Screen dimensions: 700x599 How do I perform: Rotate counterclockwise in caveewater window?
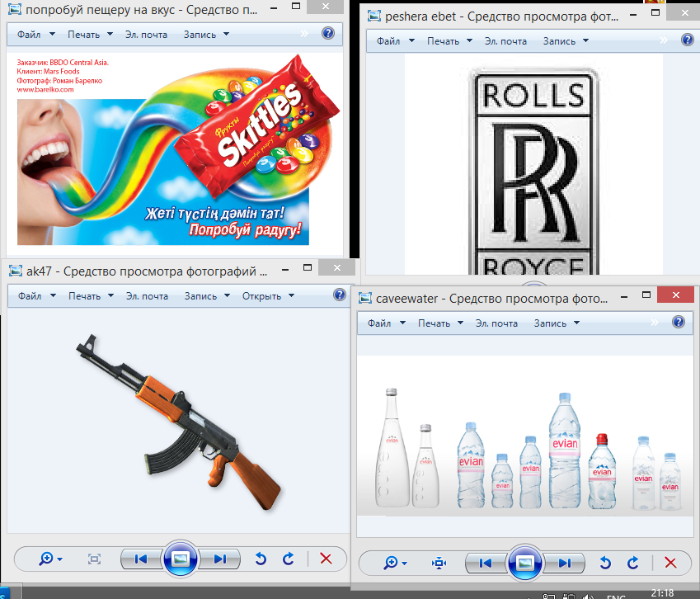(x=605, y=563)
